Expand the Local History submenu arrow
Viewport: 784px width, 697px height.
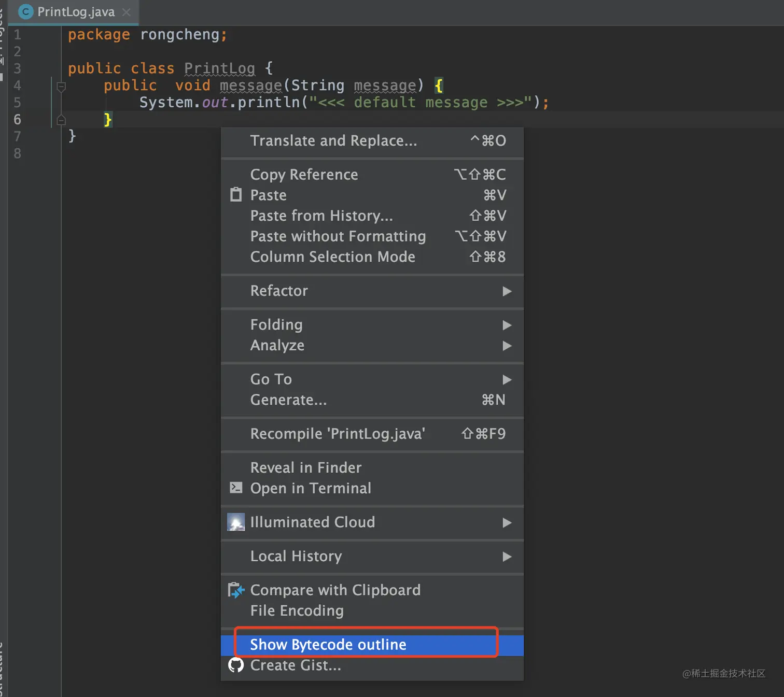click(507, 557)
